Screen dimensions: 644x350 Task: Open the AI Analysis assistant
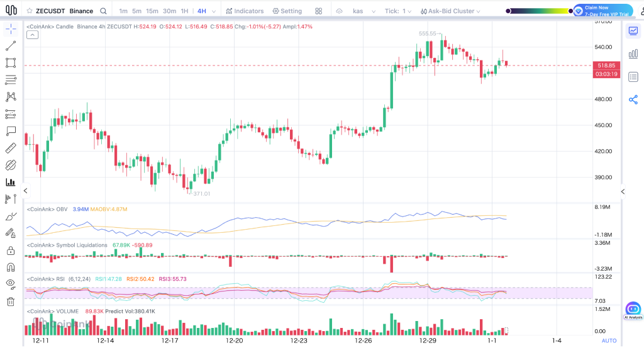click(633, 310)
